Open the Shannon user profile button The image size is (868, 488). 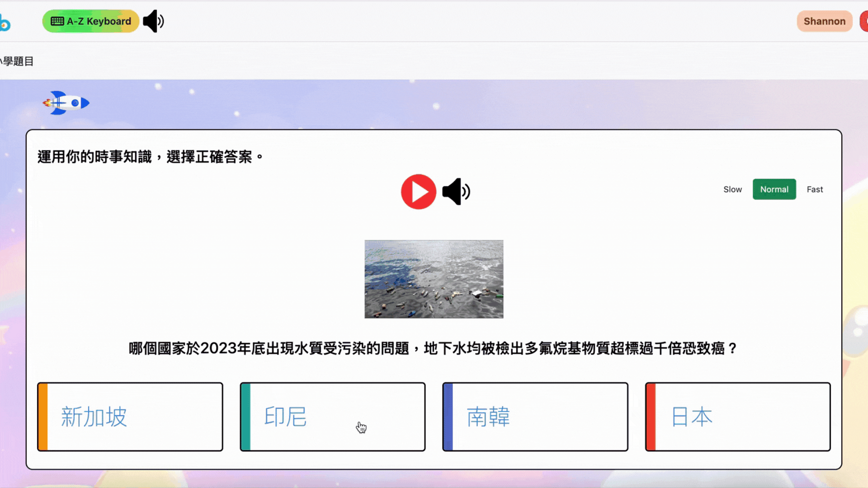pyautogui.click(x=824, y=21)
